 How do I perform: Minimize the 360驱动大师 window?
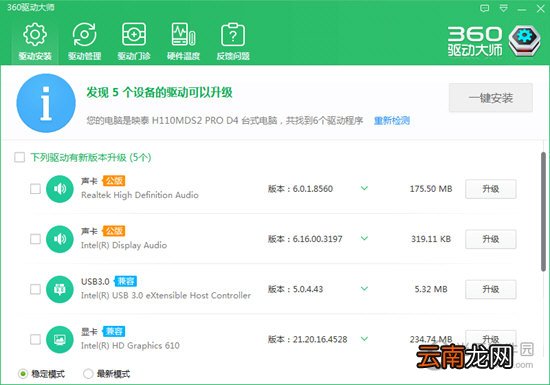tap(522, 9)
